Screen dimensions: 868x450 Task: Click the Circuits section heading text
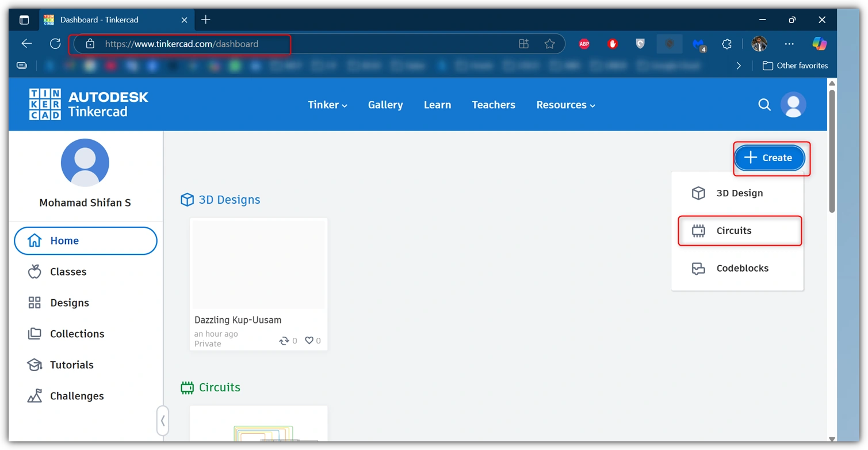(x=219, y=387)
